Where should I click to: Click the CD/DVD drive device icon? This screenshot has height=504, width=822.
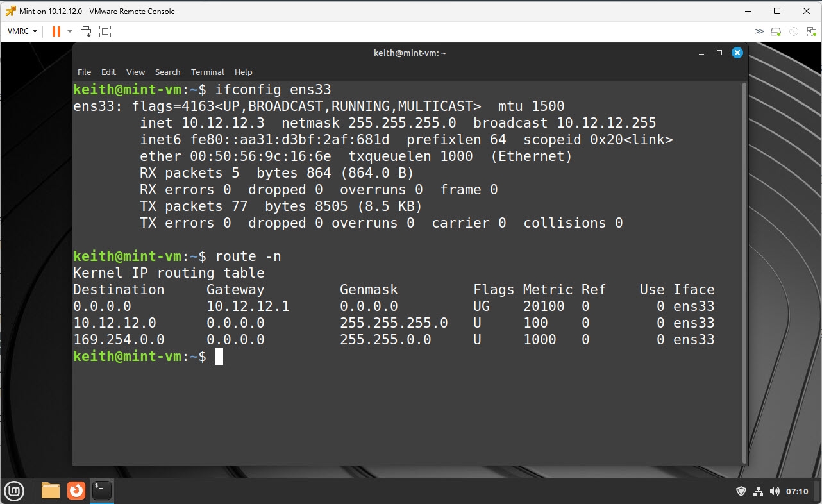coord(794,31)
